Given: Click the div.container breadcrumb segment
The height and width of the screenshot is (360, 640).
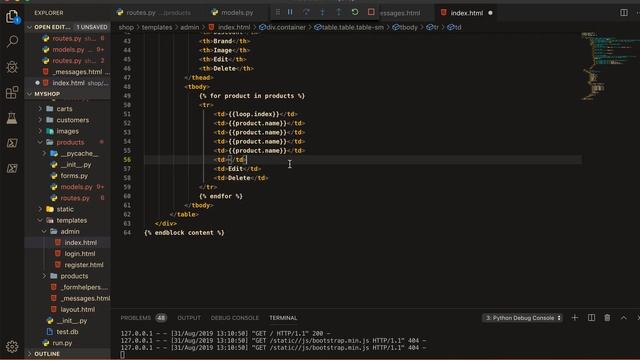Looking at the screenshot, I should tap(282, 27).
